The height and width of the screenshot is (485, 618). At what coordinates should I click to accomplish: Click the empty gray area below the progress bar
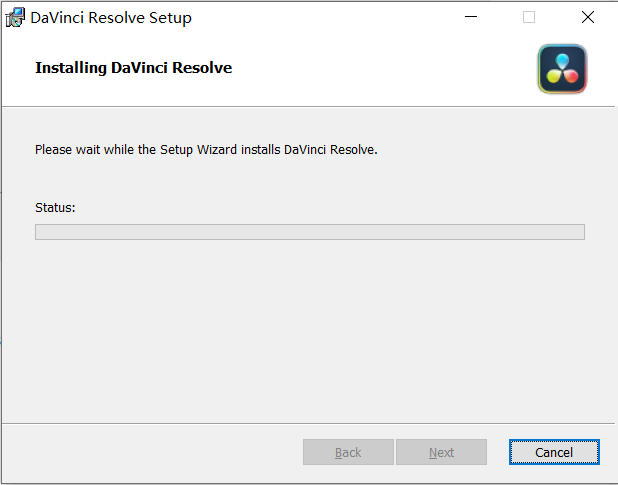point(309,330)
